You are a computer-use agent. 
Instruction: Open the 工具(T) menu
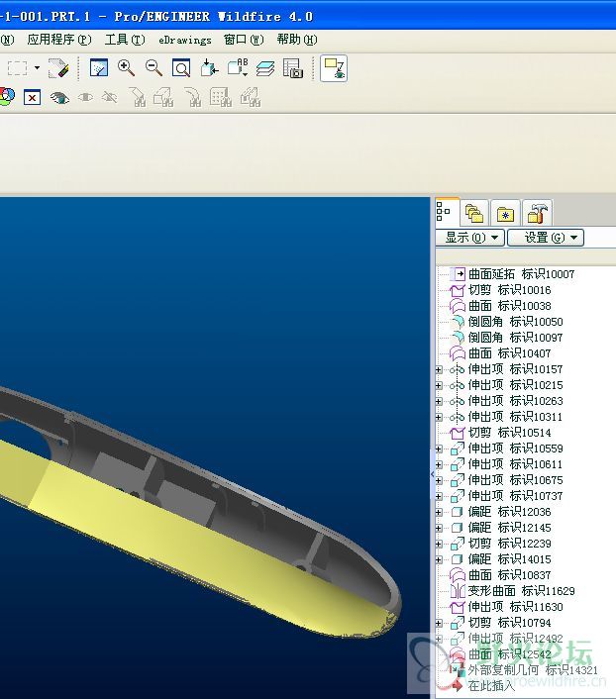point(125,40)
